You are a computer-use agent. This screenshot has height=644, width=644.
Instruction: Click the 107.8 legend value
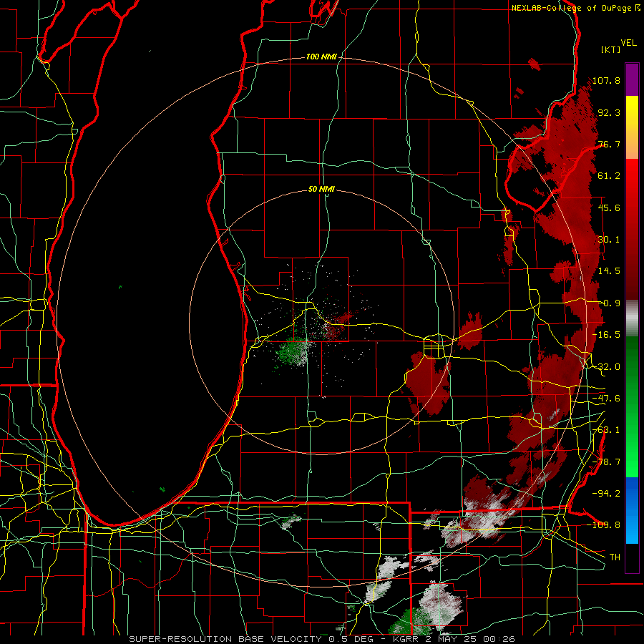click(606, 80)
